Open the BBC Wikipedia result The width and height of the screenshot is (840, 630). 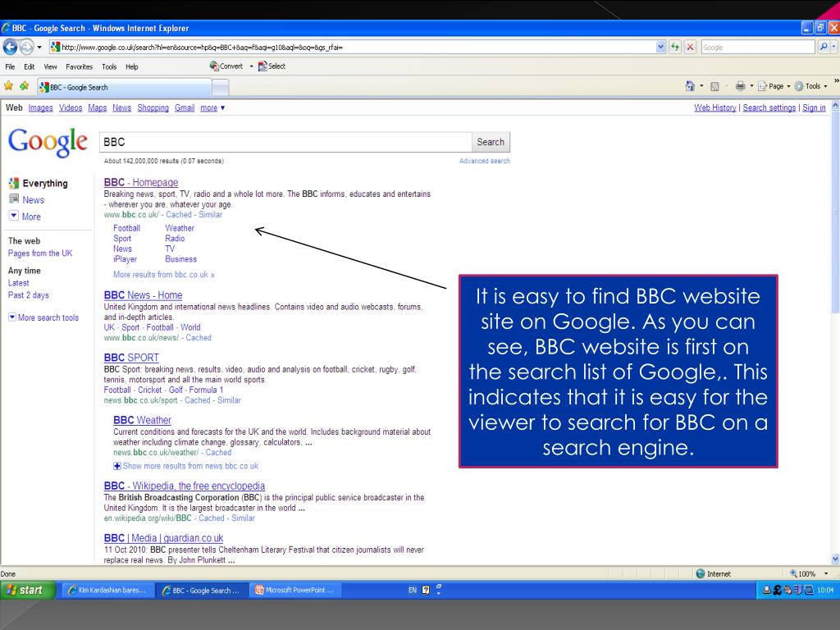click(185, 486)
